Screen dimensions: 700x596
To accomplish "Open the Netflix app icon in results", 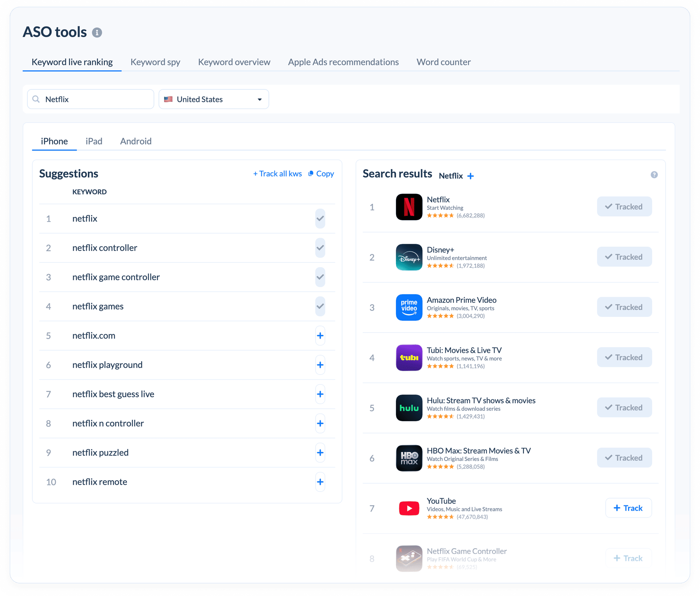I will click(409, 207).
